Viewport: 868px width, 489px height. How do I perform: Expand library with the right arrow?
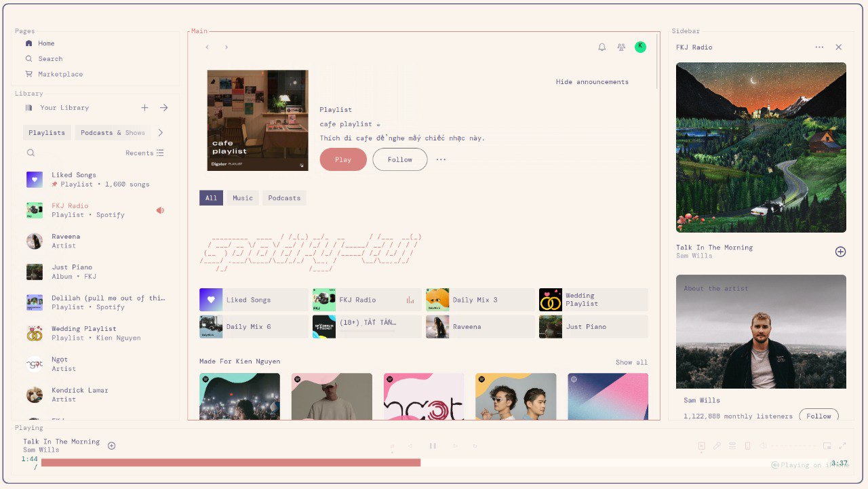click(163, 108)
